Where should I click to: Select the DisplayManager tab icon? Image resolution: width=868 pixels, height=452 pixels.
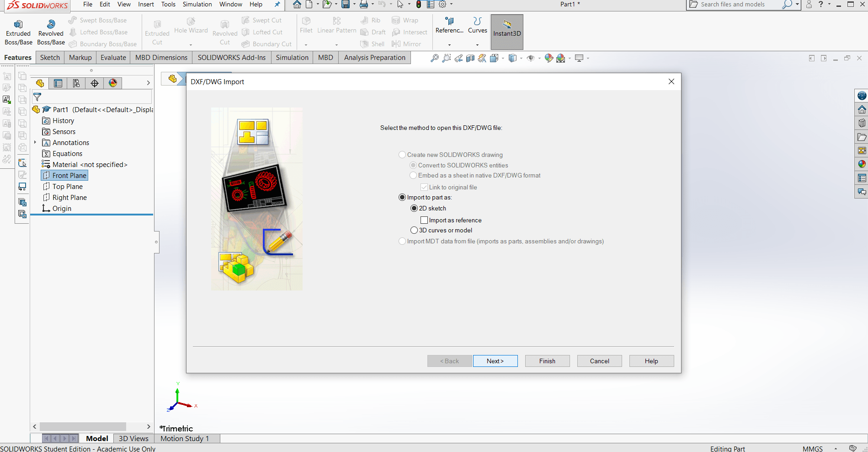[x=113, y=83]
